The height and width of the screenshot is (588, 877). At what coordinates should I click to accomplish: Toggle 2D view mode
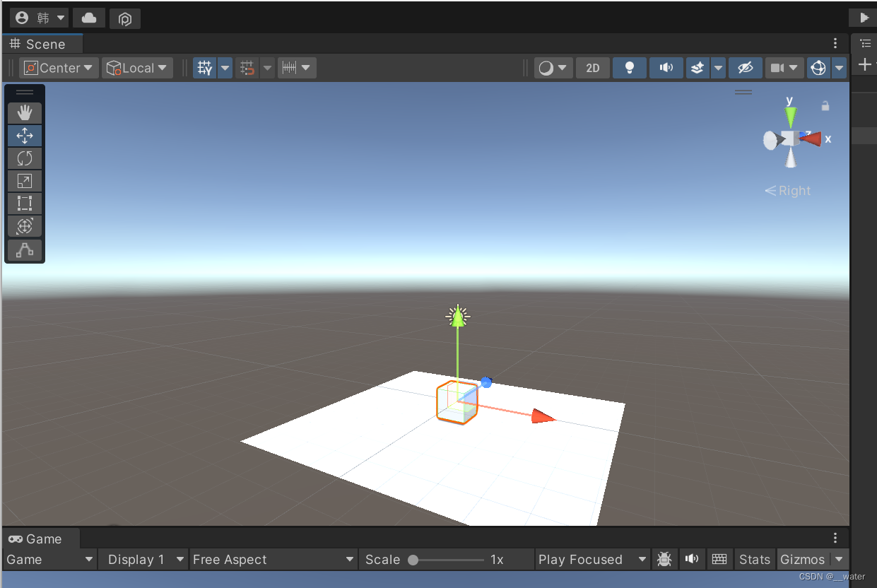click(592, 67)
